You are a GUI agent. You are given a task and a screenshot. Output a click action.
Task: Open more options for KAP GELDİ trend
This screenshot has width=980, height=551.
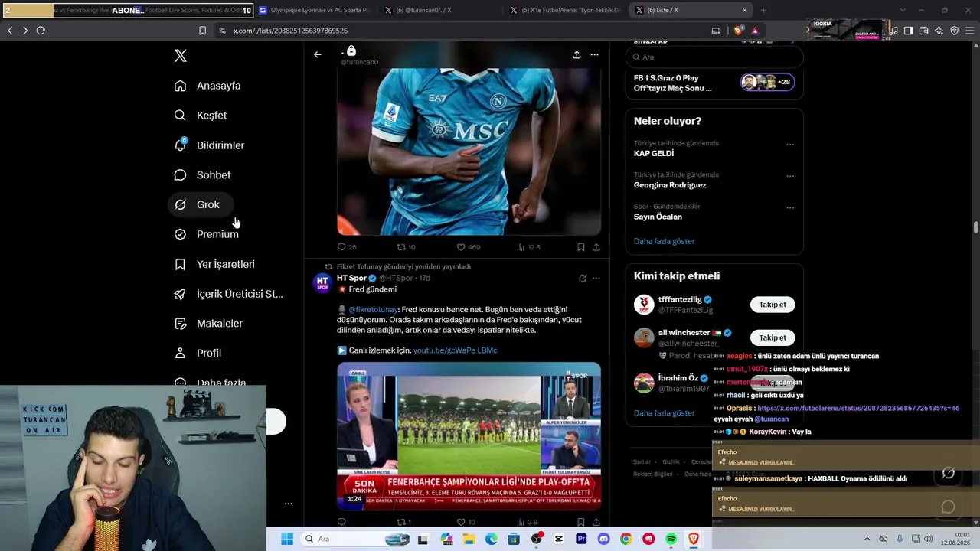790,145
